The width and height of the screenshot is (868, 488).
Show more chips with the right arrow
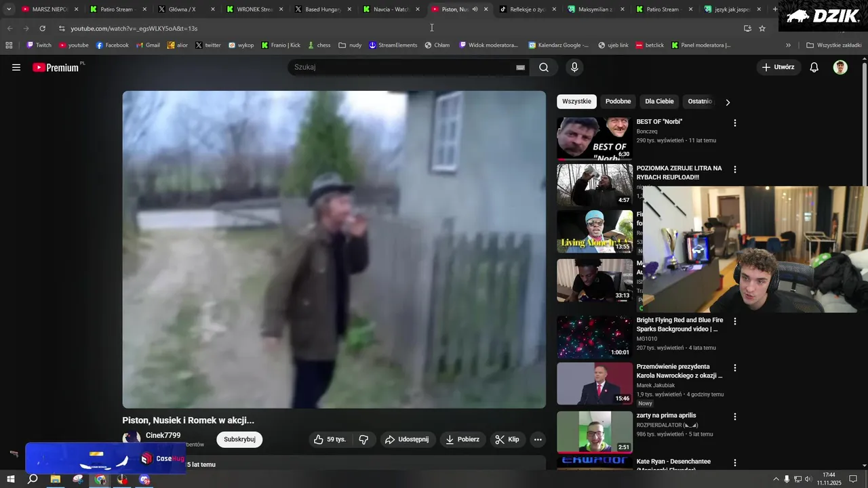(728, 102)
